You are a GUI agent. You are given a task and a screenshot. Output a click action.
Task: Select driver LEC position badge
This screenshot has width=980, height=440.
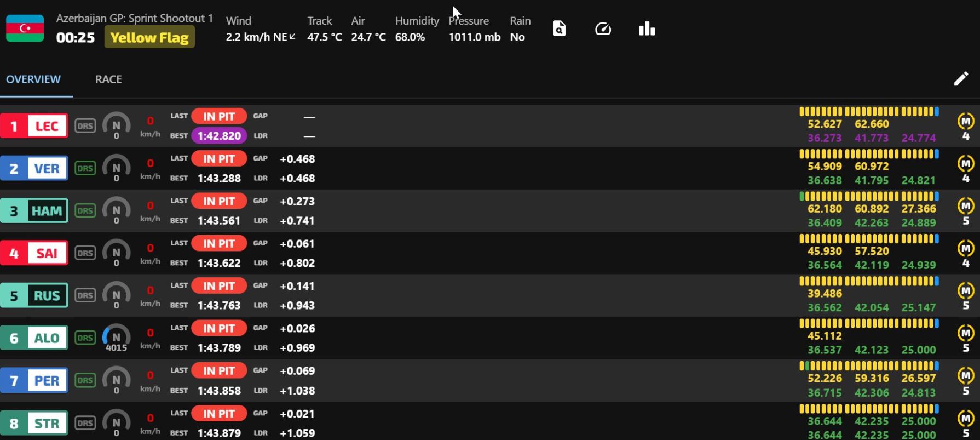point(34,126)
